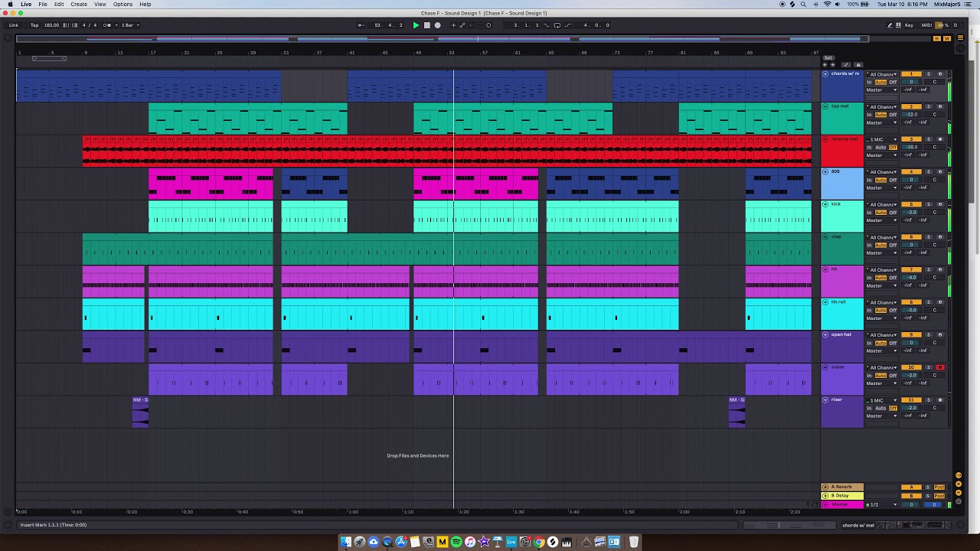Start playback with the Play button
Image resolution: width=980 pixels, height=551 pixels.
click(416, 25)
